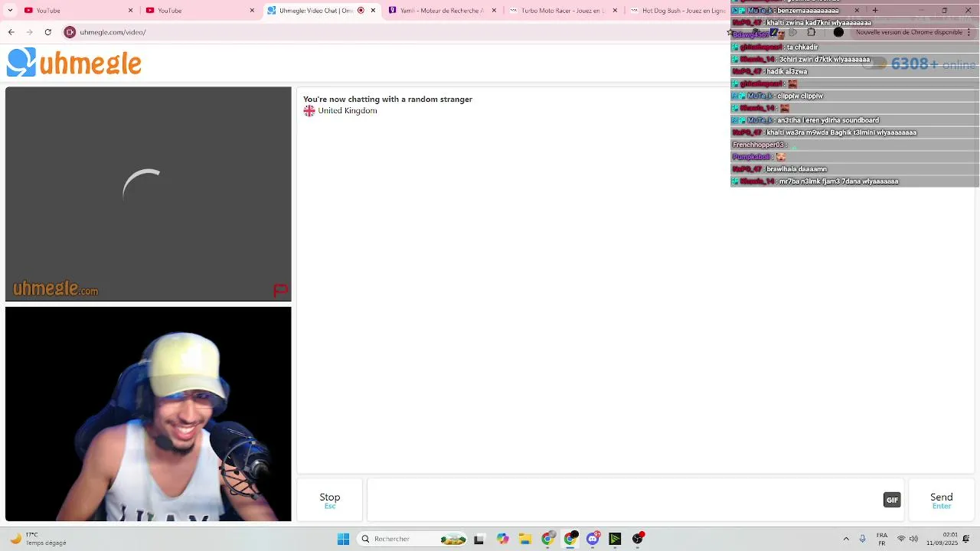Click the microphone tray icon
Viewport: 980px width, 551px height.
862,539
